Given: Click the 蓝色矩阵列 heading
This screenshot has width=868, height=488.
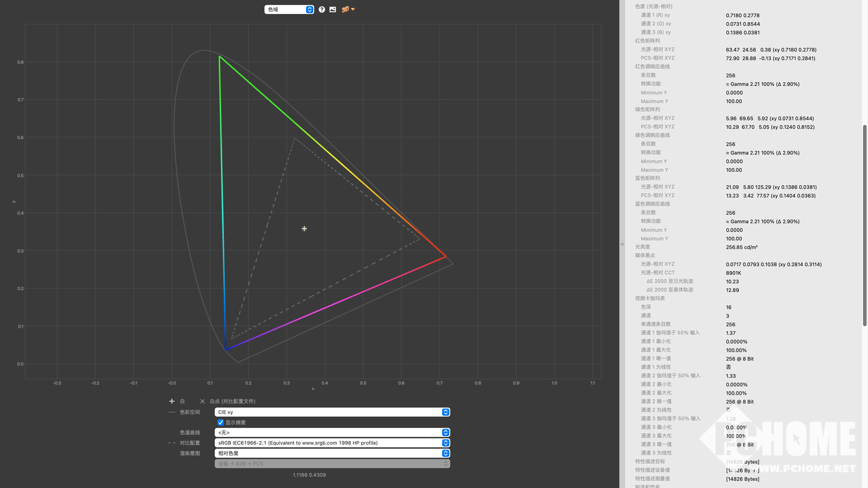Looking at the screenshot, I should 647,178.
